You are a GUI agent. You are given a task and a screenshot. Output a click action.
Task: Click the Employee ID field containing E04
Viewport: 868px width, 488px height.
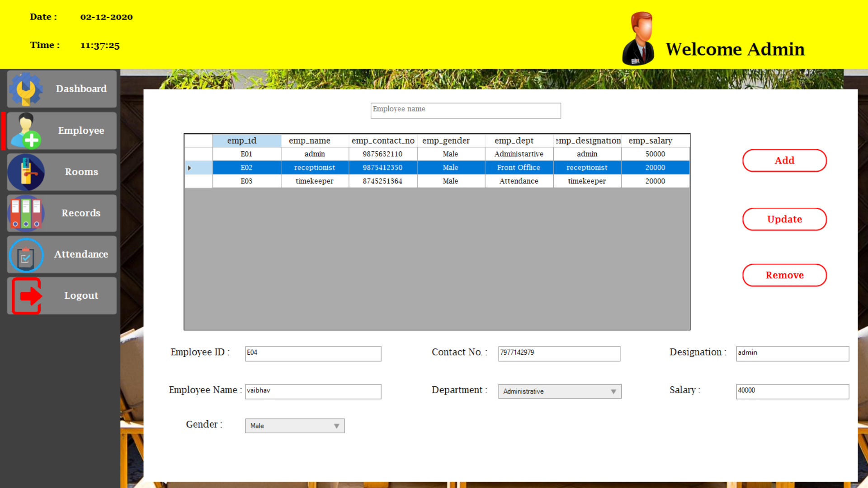[x=313, y=354]
